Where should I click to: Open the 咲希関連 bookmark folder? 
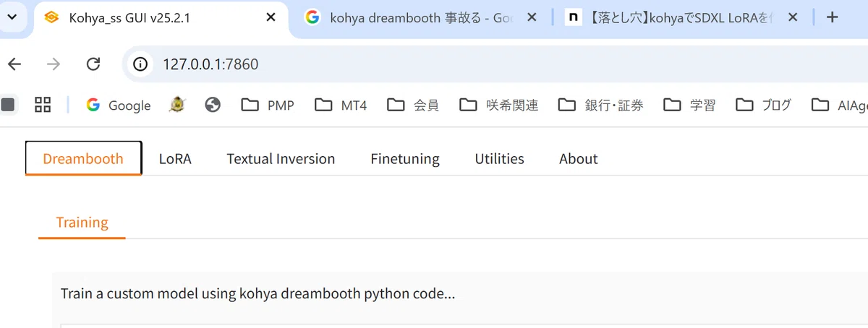(x=499, y=105)
